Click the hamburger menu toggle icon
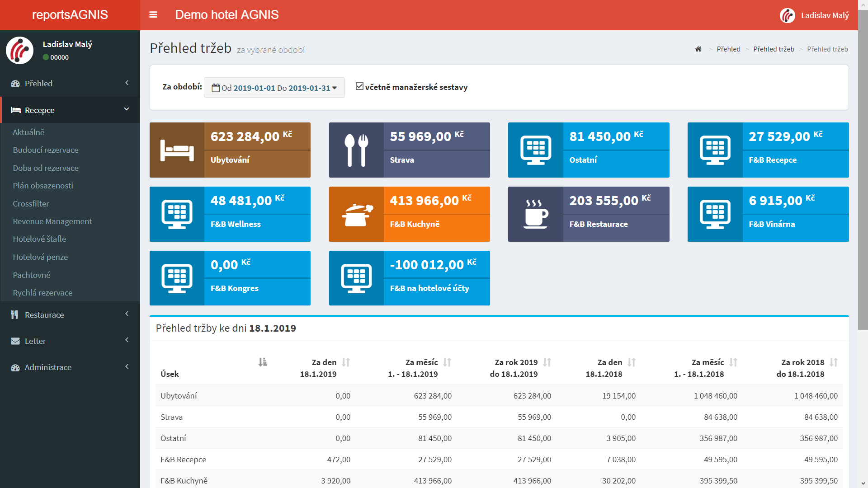The width and height of the screenshot is (868, 488). tap(153, 15)
